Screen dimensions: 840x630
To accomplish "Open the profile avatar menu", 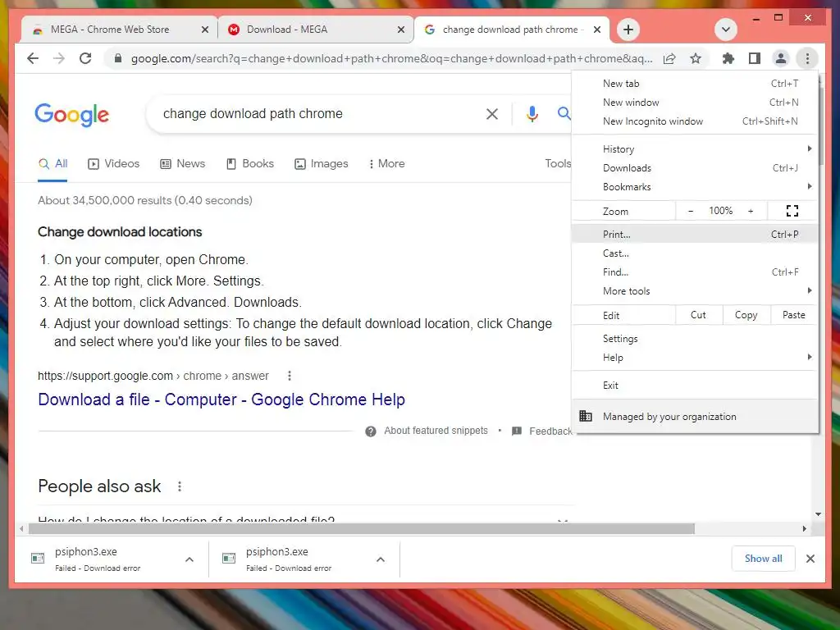I will [781, 58].
